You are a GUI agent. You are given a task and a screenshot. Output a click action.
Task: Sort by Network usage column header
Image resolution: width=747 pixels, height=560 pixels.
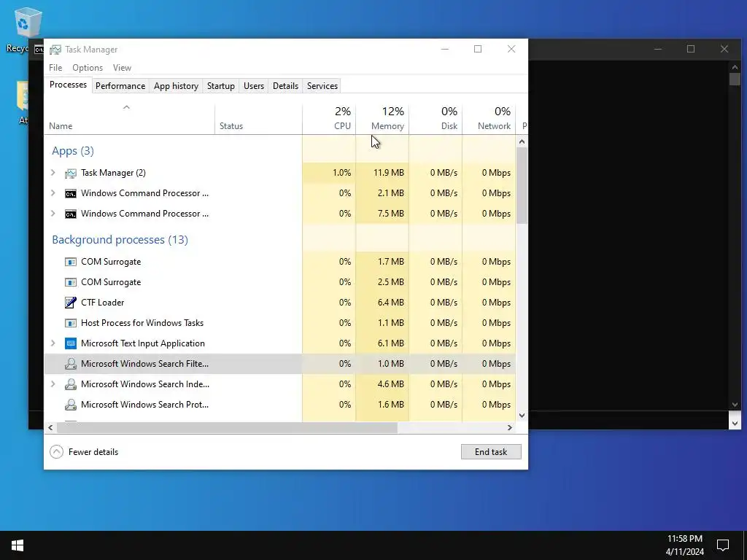click(x=489, y=119)
